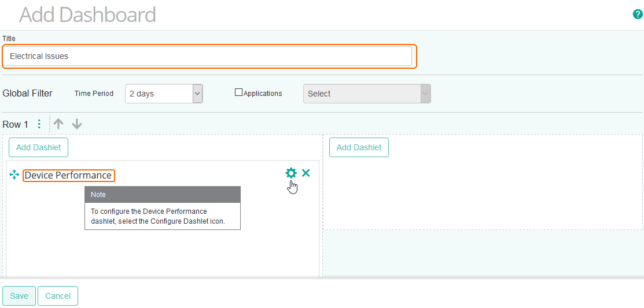This screenshot has width=644, height=308.
Task: Click Add Dashlet in the right column
Action: point(359,147)
